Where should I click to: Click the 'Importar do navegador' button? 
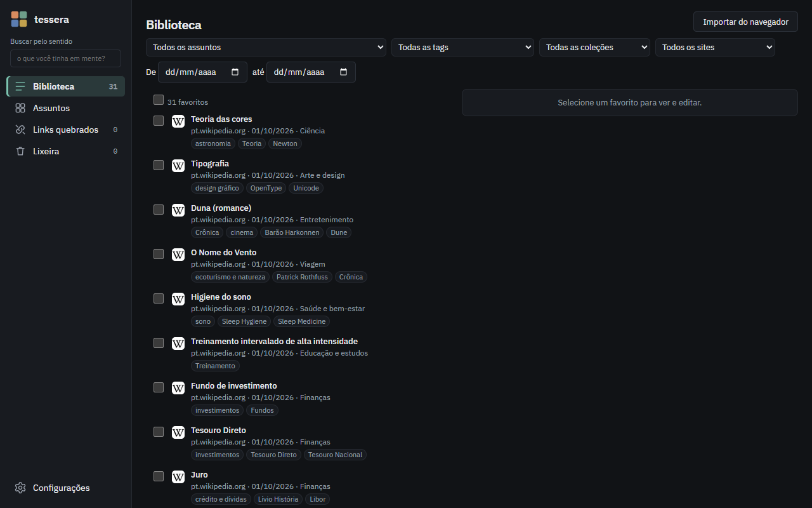745,22
